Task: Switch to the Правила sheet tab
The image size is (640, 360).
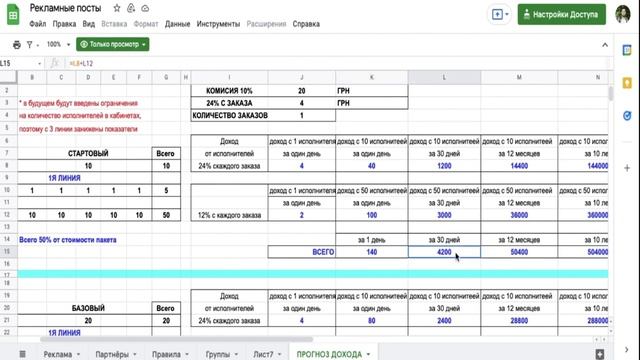Action: (166, 354)
